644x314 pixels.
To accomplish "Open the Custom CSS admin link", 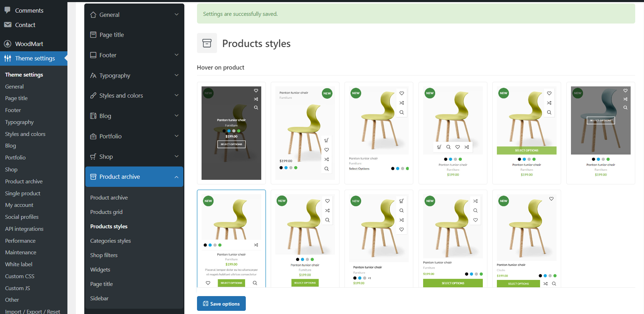I will pos(20,276).
